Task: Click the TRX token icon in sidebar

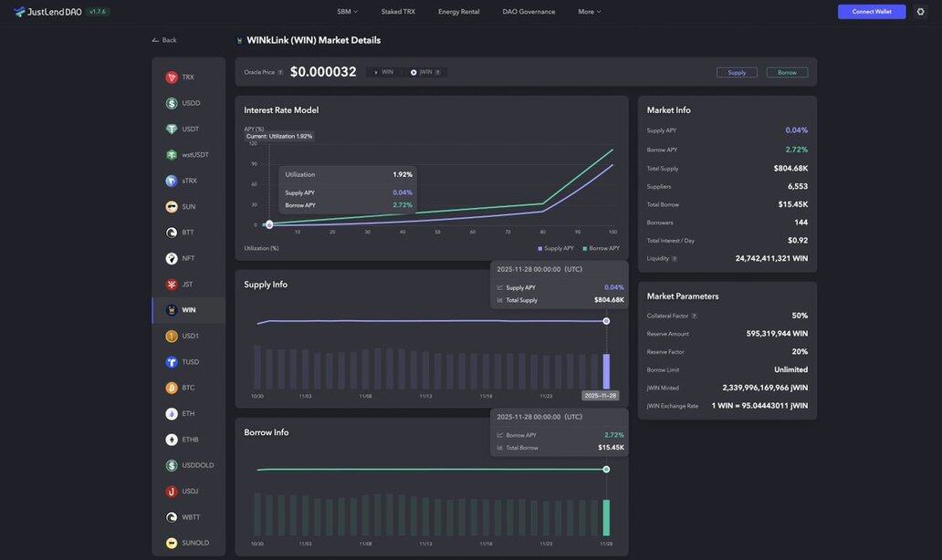Action: [172, 78]
